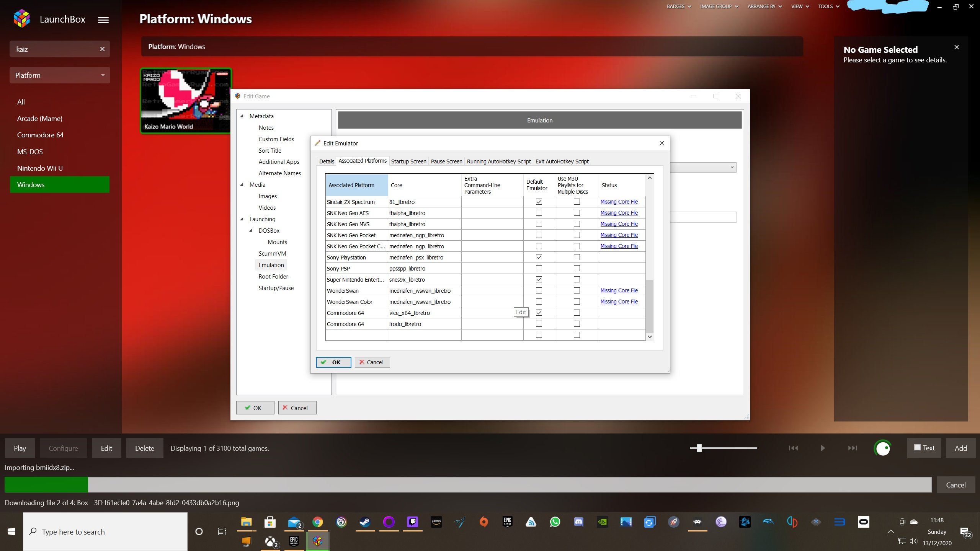Viewport: 980px width, 551px height.
Task: Click the LaunchBox cube logo
Action: pos(22,19)
